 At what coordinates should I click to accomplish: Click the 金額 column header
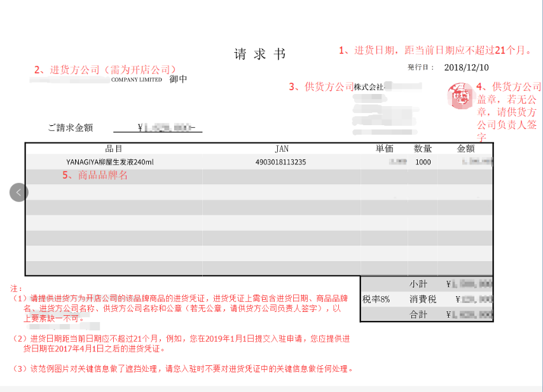coord(465,149)
